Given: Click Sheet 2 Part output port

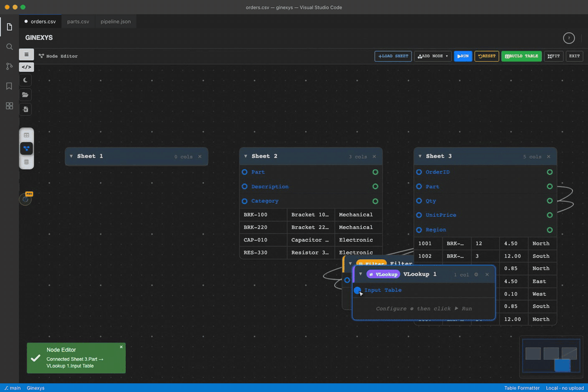Looking at the screenshot, I should 375,172.
